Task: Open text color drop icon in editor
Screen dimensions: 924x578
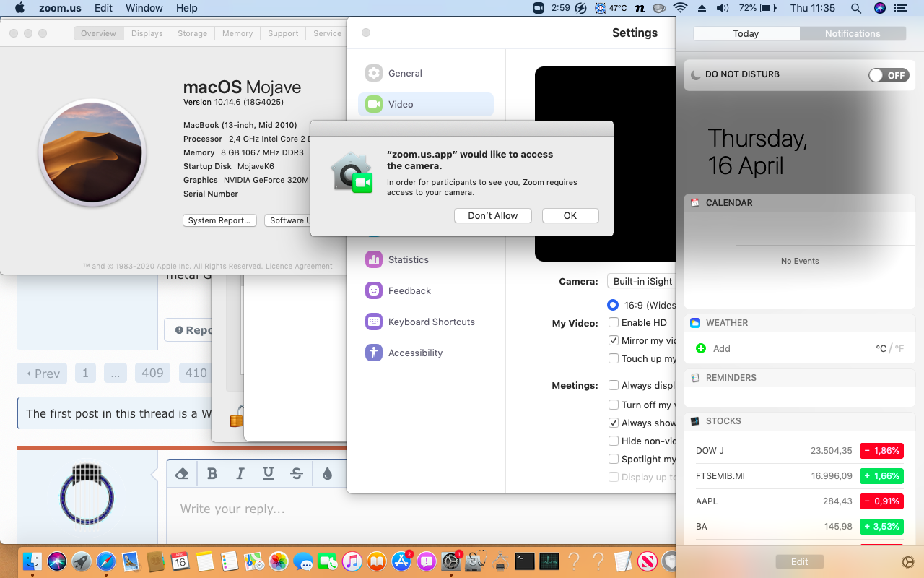Action: 327,473
